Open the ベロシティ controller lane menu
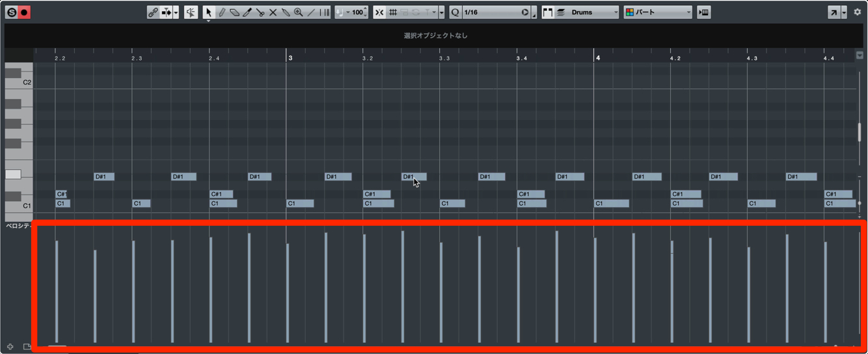 click(18, 226)
